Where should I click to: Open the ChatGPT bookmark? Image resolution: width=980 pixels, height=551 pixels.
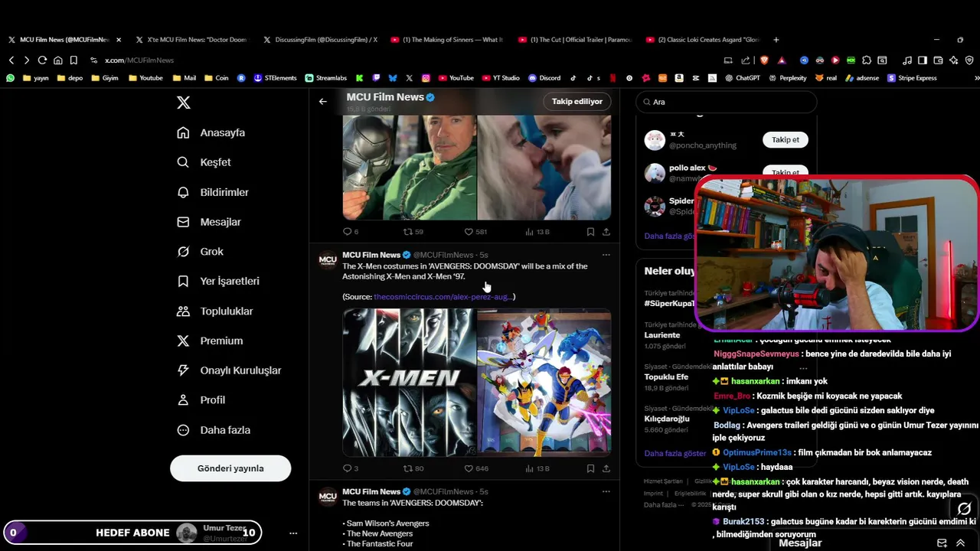(x=742, y=78)
